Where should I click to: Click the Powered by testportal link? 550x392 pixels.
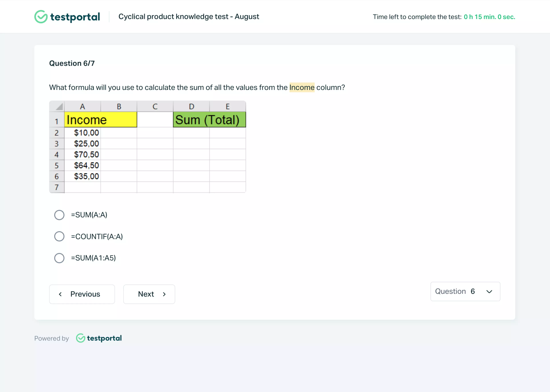tap(78, 338)
